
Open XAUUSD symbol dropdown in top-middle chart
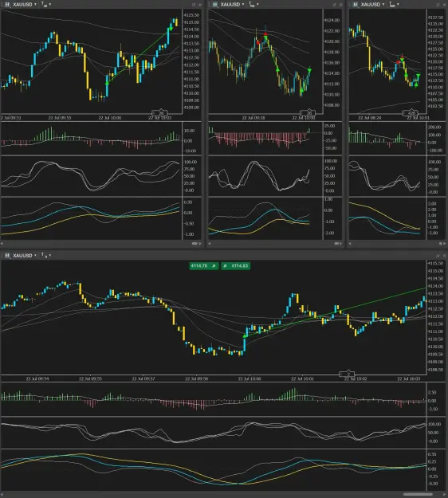coord(233,5)
